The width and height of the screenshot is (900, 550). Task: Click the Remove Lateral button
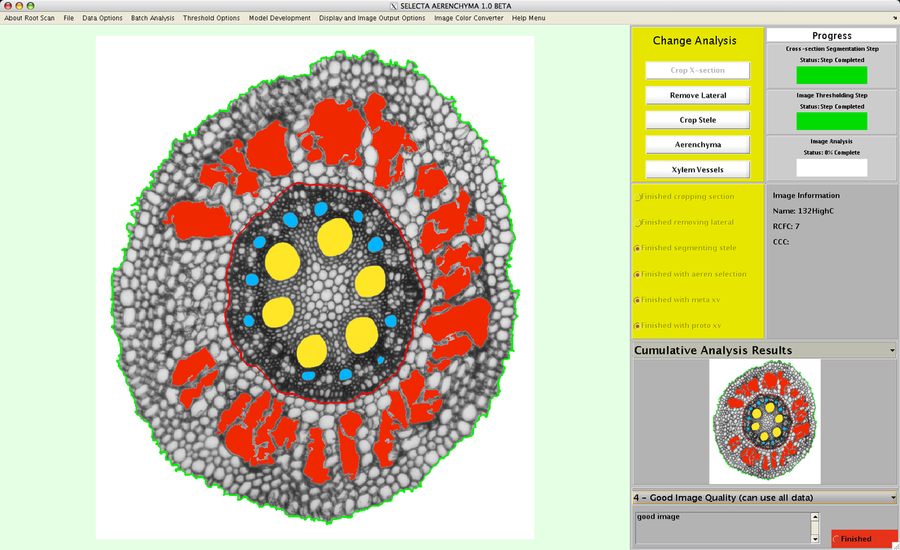[697, 95]
